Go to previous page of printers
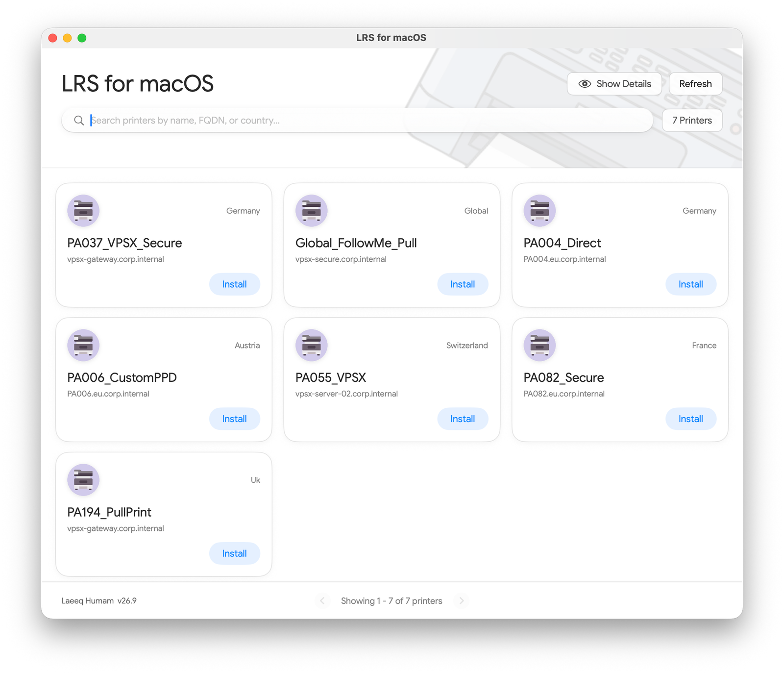Screen dimensions: 784x673 coord(322,601)
